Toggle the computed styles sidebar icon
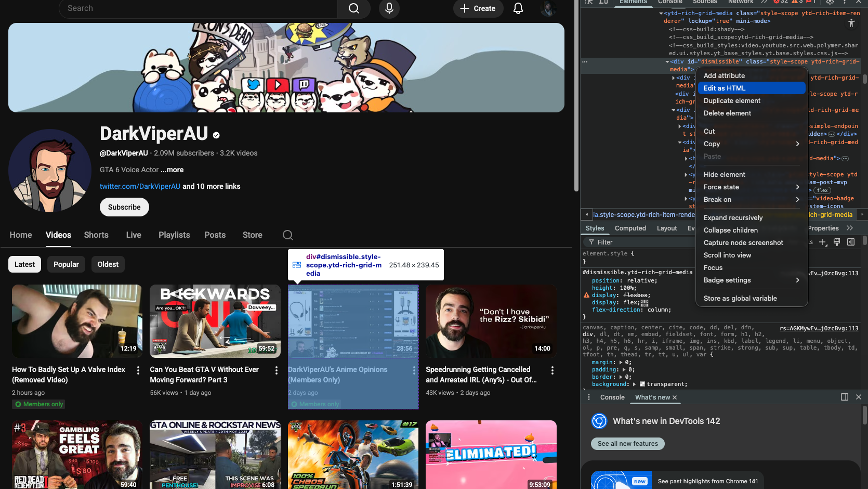868x489 pixels. (x=851, y=242)
